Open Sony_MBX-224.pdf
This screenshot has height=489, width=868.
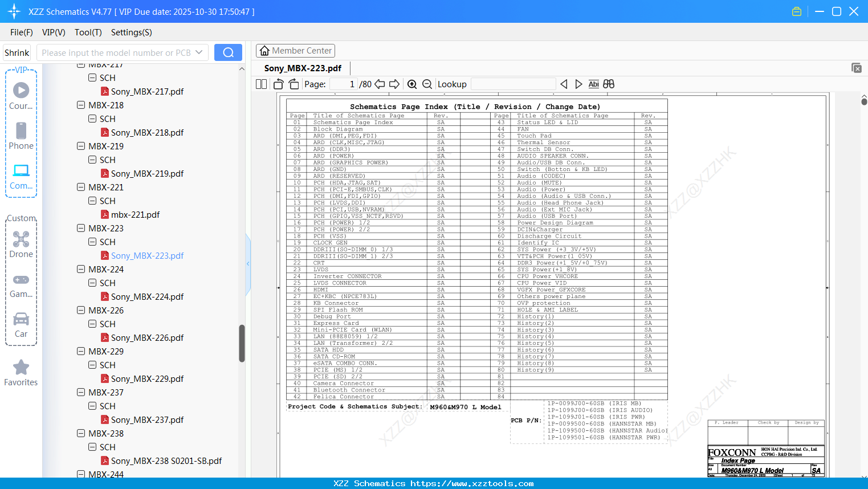(x=147, y=296)
